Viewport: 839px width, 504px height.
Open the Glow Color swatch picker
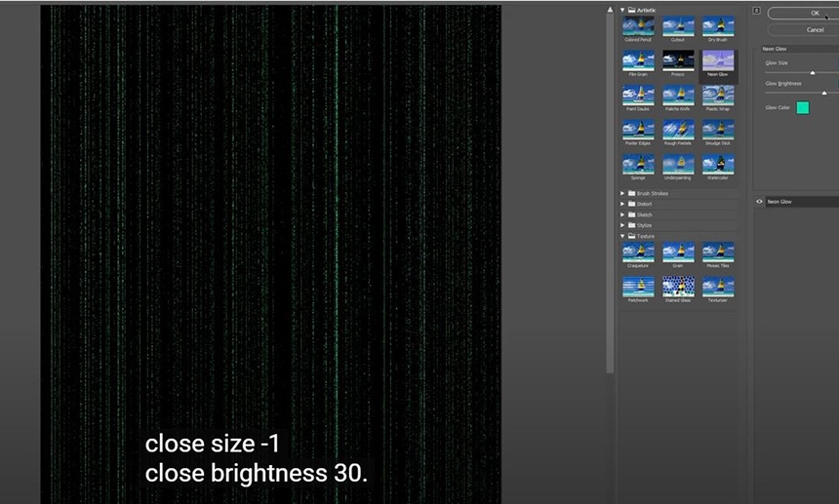803,107
